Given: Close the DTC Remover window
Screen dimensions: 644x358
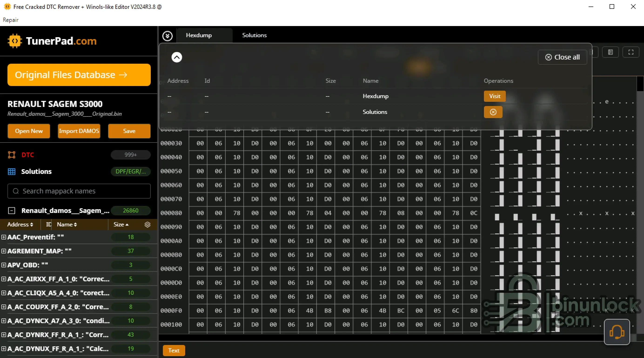Looking at the screenshot, I should pyautogui.click(x=633, y=7).
